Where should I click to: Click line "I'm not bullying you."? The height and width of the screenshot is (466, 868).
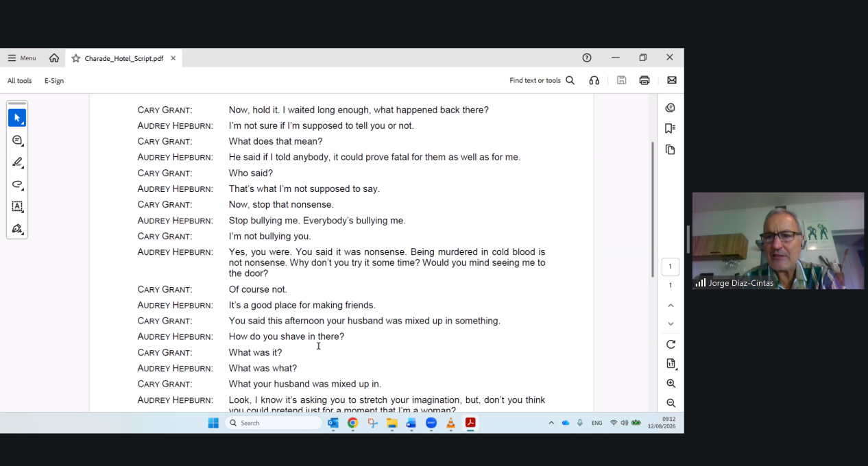coord(269,236)
